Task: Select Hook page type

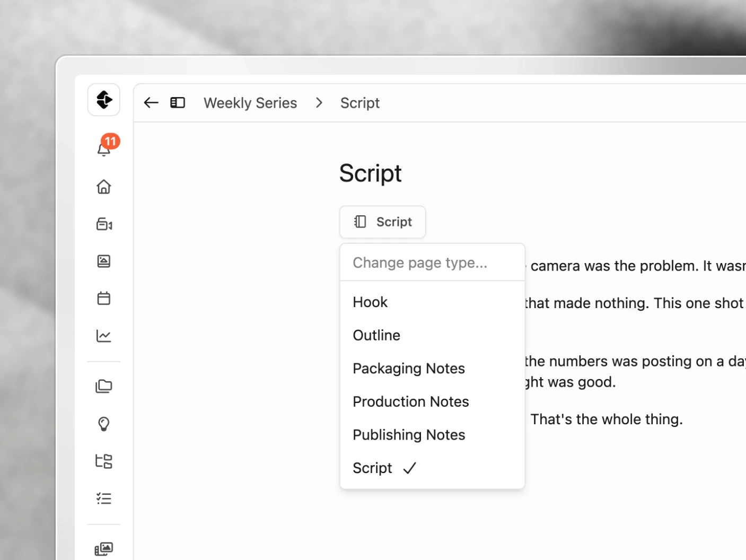Action: click(x=432, y=302)
